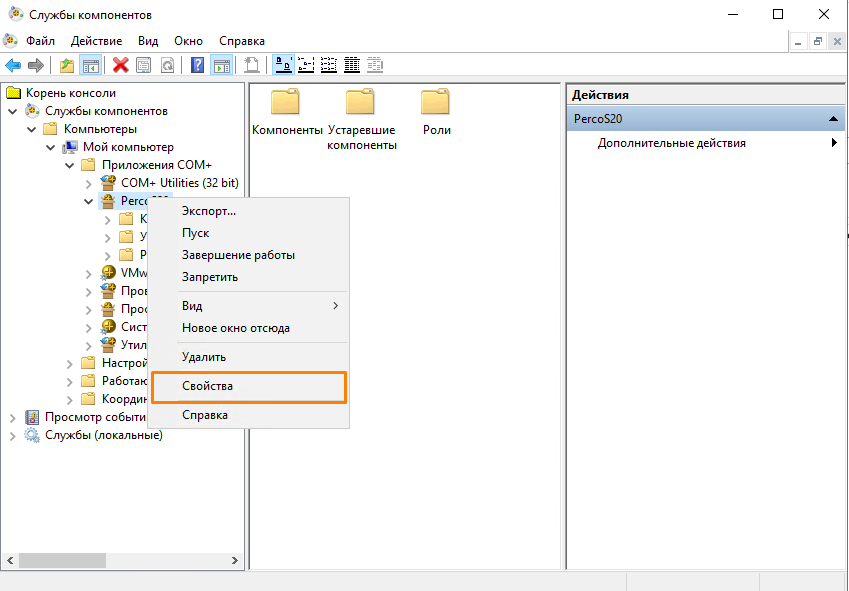This screenshot has width=849, height=591.
Task: Select Экспорт... from the context menu
Action: (x=208, y=211)
